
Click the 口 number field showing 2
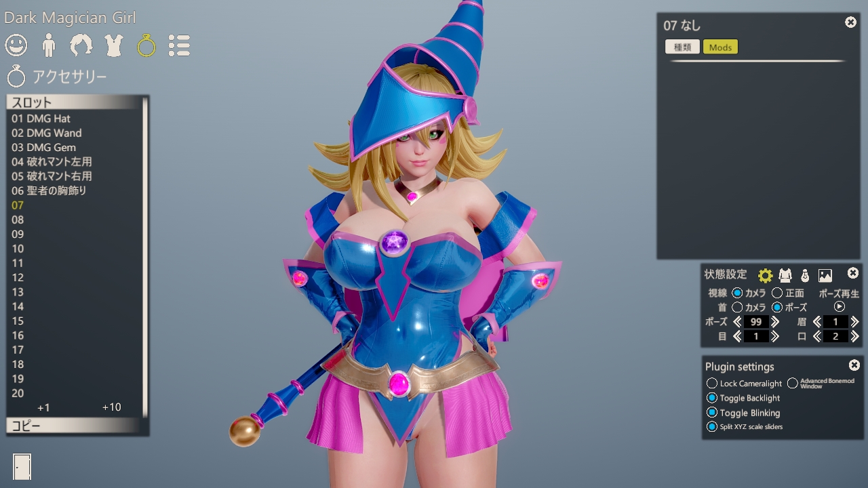(835, 336)
